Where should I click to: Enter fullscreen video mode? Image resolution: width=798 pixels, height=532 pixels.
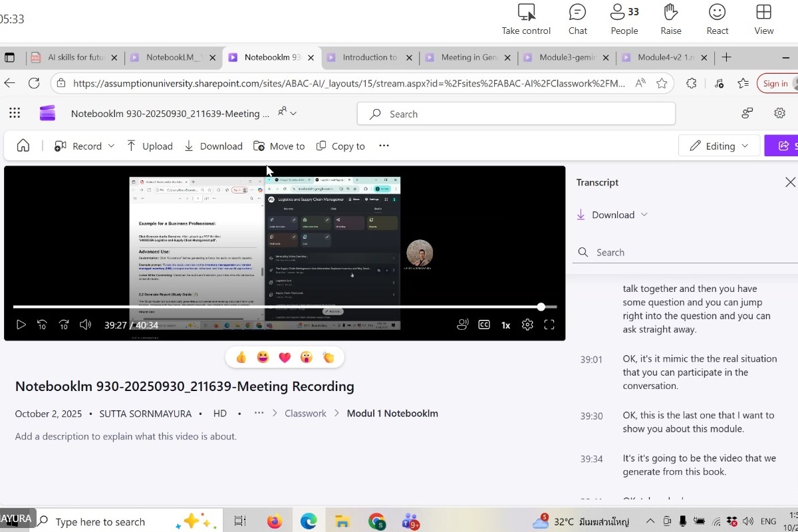click(549, 325)
